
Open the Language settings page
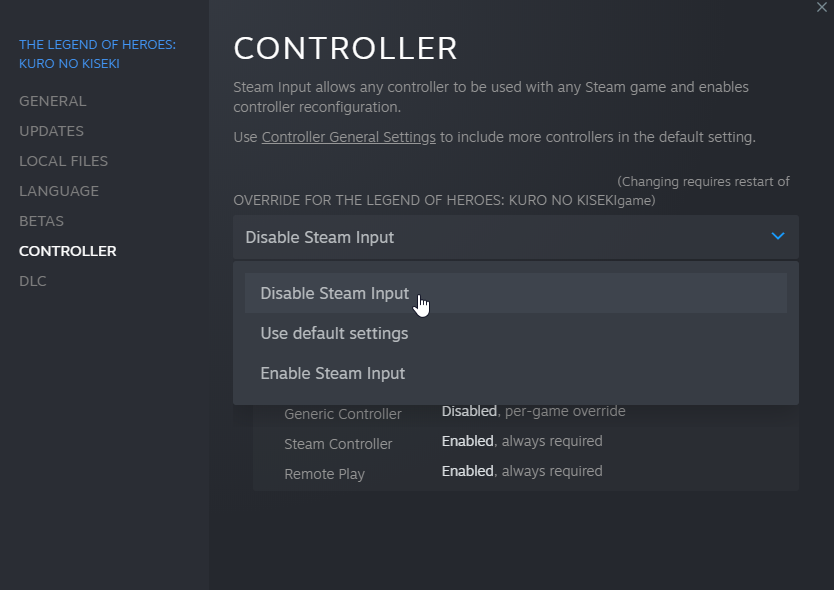58,191
